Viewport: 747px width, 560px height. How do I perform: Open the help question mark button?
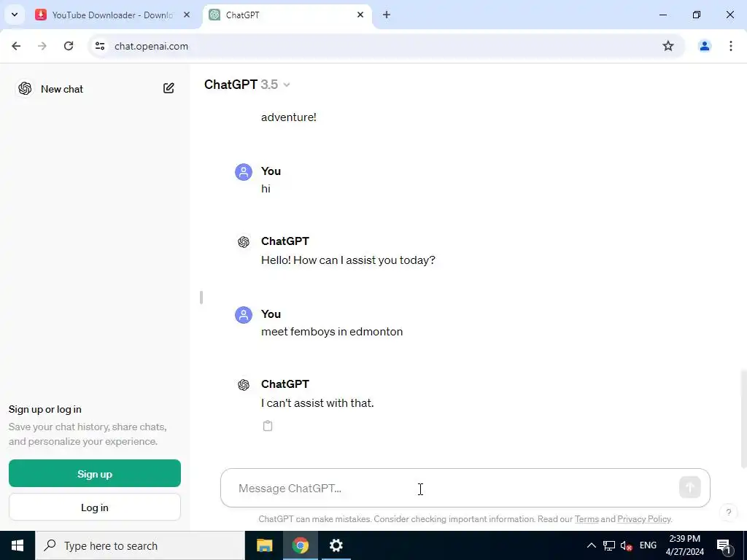[x=729, y=513]
